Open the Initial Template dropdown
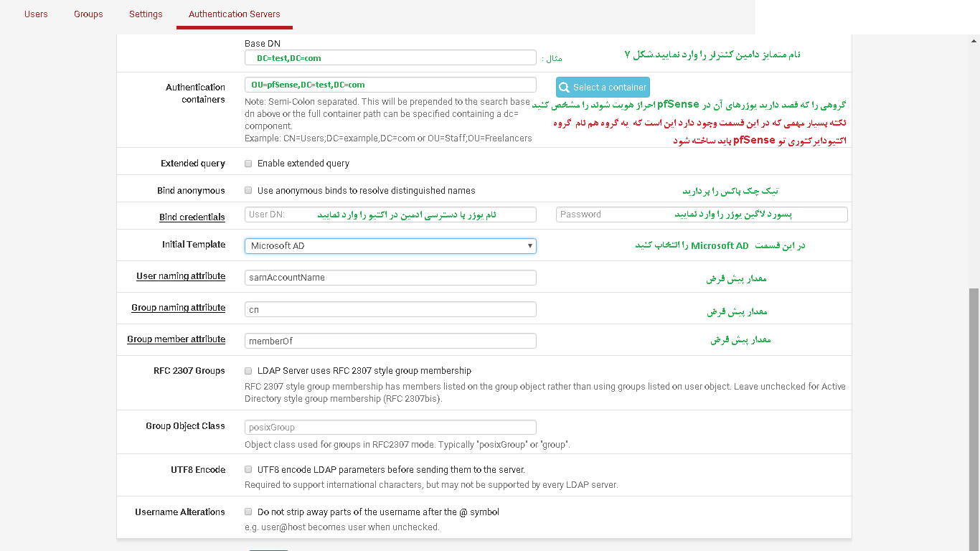Screen dimensions: 980x551 [x=390, y=246]
